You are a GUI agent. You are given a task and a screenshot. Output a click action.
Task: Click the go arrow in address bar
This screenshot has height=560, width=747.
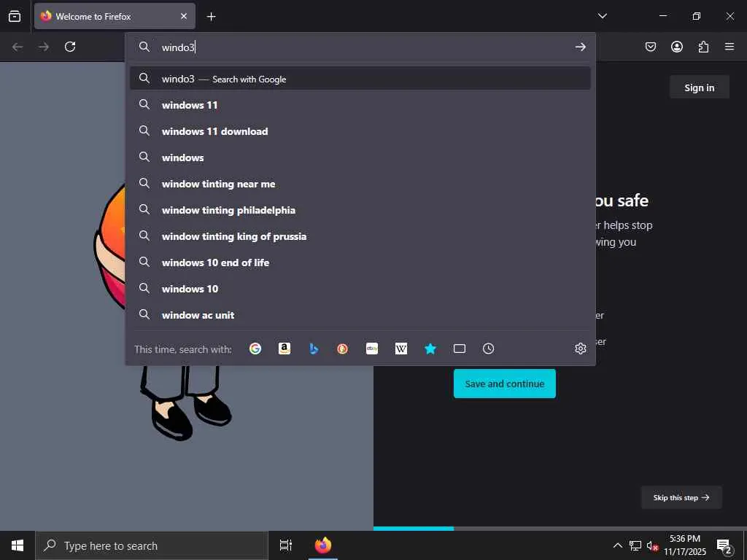point(580,47)
